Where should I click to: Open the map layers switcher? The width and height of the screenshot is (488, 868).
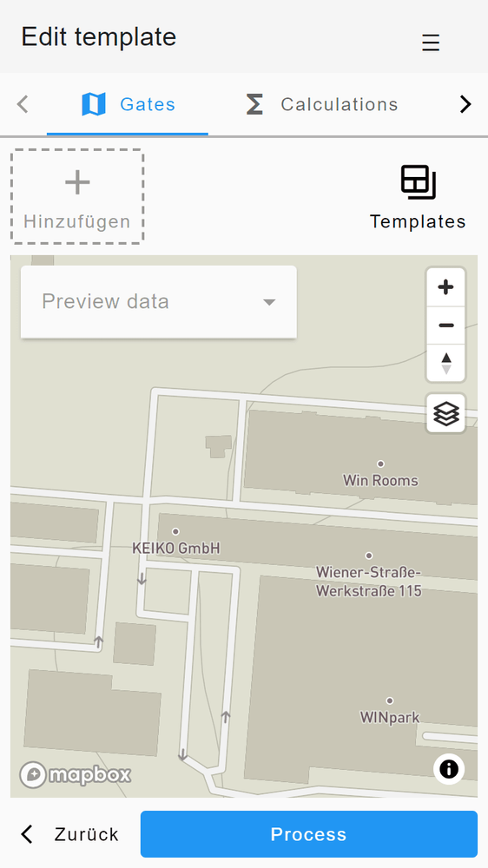(445, 413)
